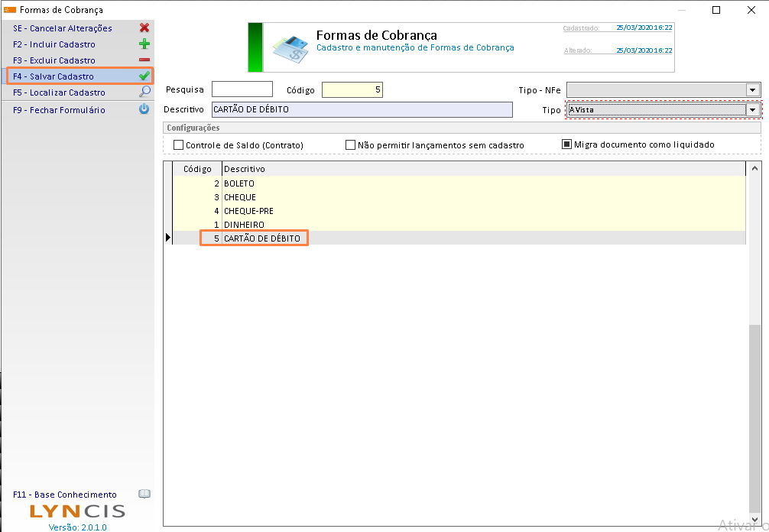Click the green checkmark save icon
The width and height of the screenshot is (769, 532).
point(144,76)
